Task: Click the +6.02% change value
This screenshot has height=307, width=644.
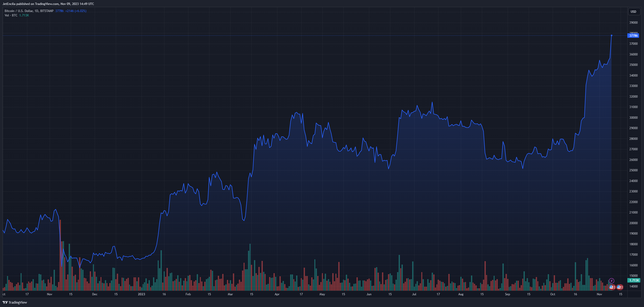Action: 81,11
